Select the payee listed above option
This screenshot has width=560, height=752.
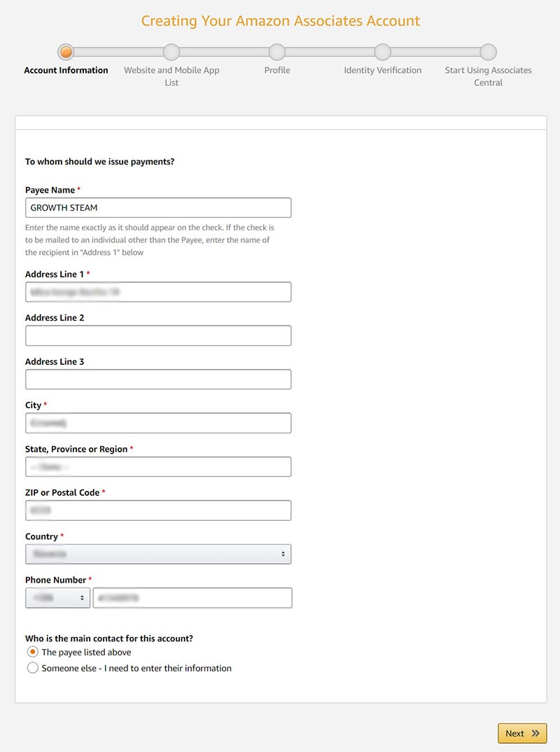tap(31, 651)
